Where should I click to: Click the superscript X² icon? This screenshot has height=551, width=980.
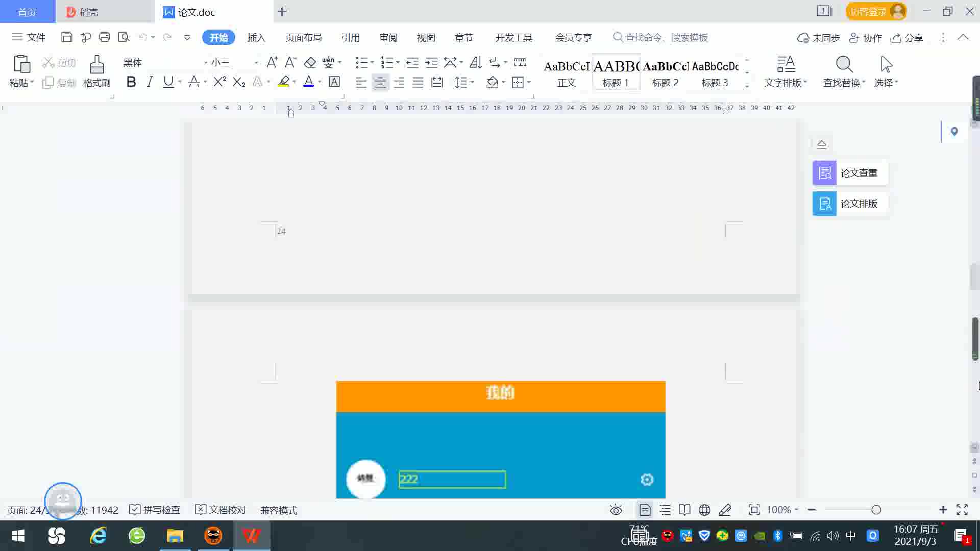click(x=219, y=82)
